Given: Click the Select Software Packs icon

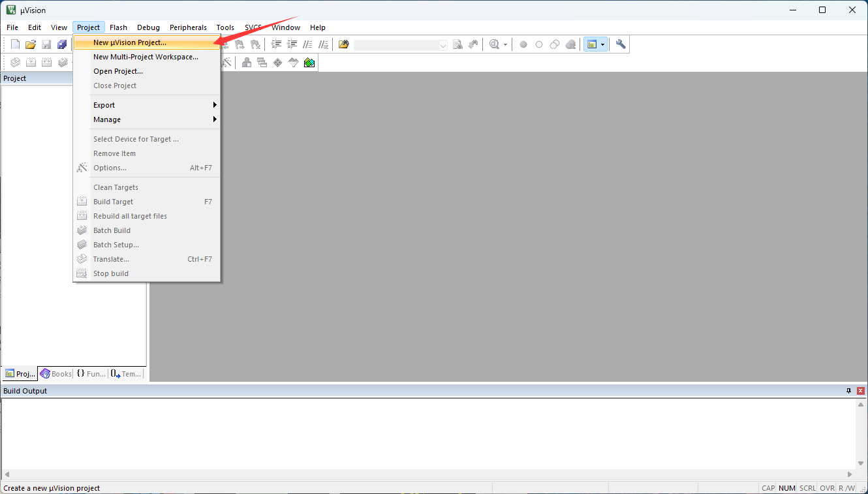Looking at the screenshot, I should click(x=293, y=62).
